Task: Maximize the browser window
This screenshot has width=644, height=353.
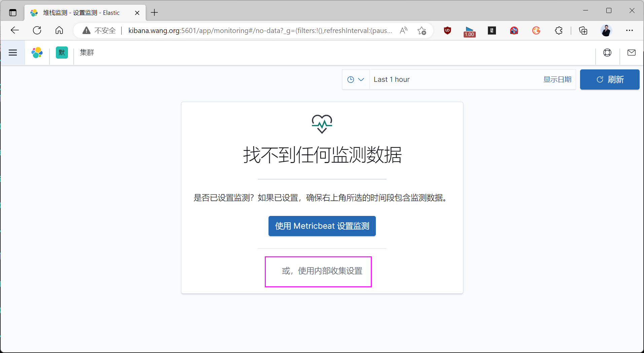Action: tap(609, 10)
